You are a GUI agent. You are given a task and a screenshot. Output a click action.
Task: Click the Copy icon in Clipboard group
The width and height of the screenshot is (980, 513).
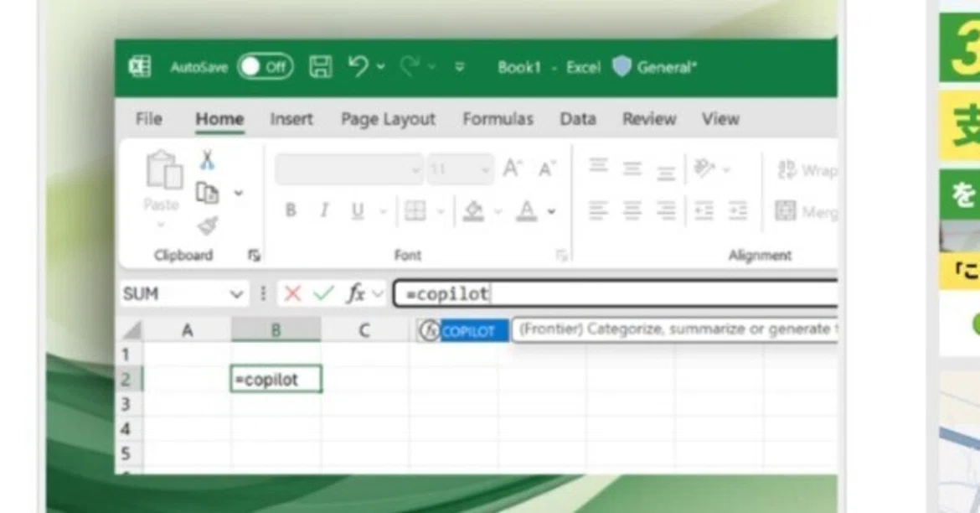pyautogui.click(x=208, y=193)
